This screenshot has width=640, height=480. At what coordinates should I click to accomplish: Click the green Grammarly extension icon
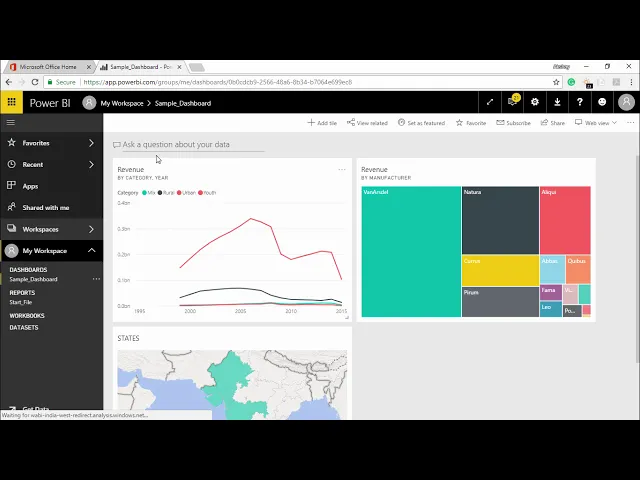571,82
